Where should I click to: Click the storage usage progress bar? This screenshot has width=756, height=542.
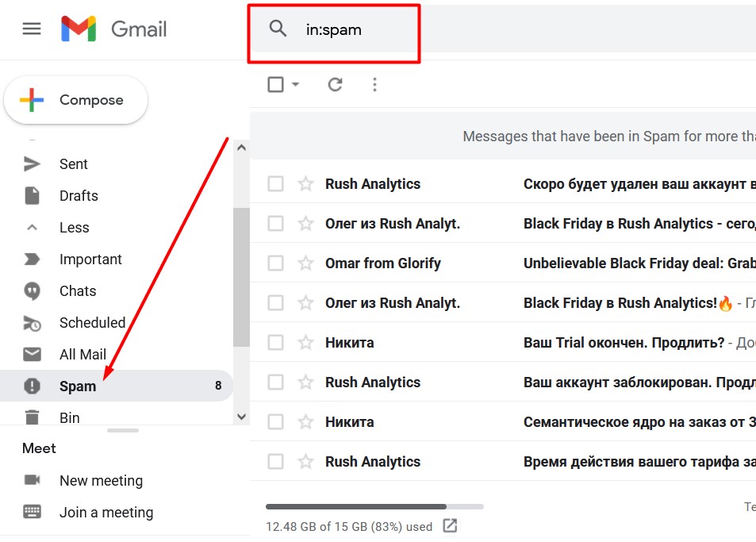click(374, 506)
